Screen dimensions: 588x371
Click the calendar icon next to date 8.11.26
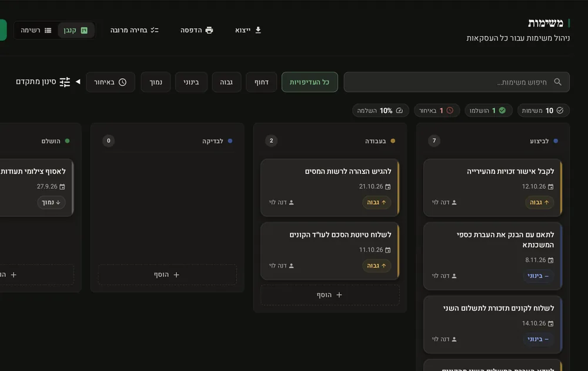pos(550,260)
